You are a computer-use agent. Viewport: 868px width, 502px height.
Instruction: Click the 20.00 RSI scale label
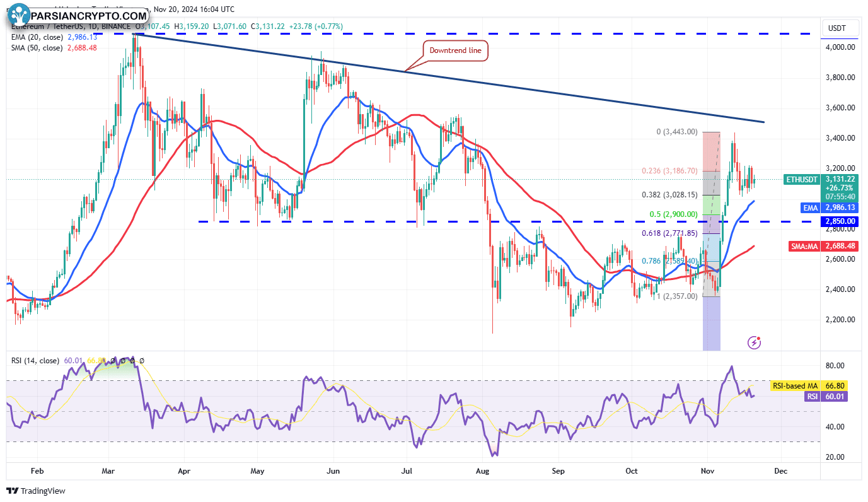point(835,457)
